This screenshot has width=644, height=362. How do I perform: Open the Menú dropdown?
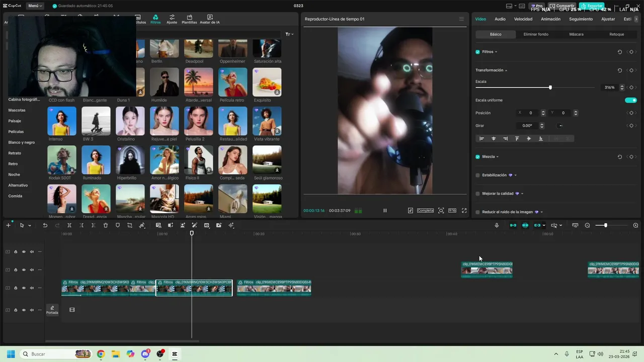tap(35, 6)
